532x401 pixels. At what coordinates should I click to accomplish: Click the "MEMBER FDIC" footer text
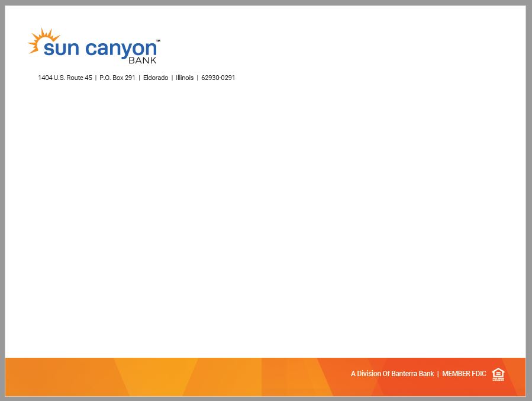point(464,374)
